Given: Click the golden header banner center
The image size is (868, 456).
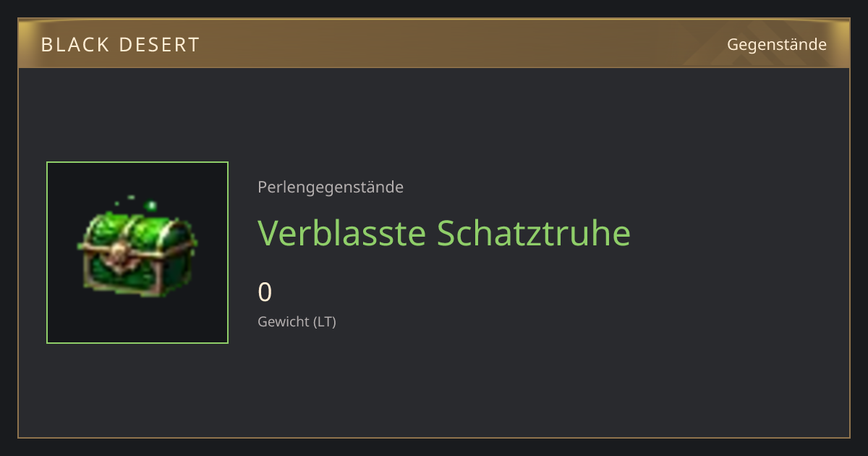Looking at the screenshot, I should click(x=434, y=43).
